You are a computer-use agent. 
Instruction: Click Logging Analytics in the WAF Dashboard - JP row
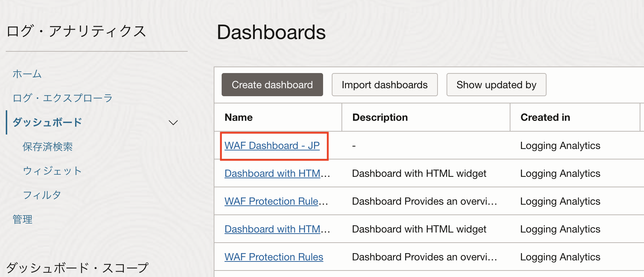point(560,146)
